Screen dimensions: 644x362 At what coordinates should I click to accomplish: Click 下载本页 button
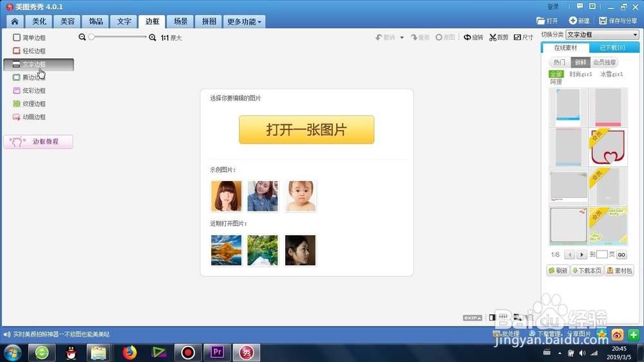click(x=587, y=271)
